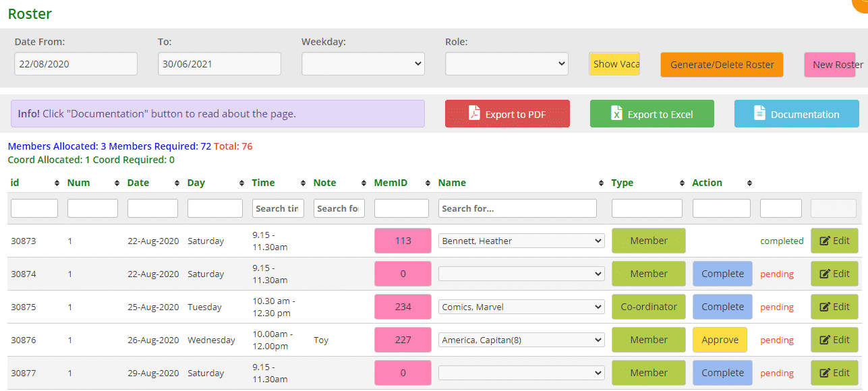Create a New Roster

(836, 64)
